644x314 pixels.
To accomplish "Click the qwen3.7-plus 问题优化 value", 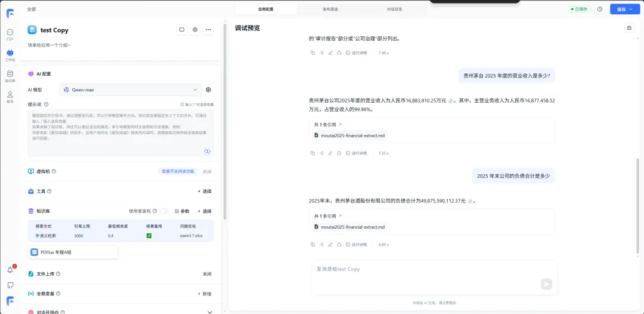I will pyautogui.click(x=191, y=236).
